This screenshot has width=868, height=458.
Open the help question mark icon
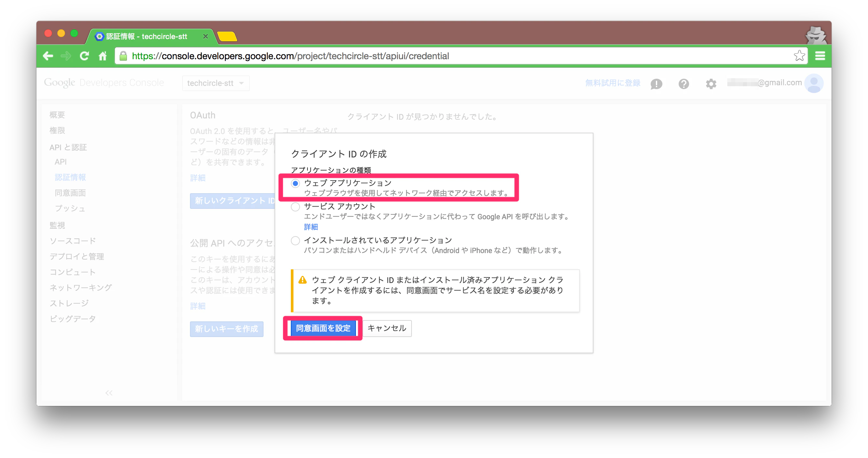683,83
